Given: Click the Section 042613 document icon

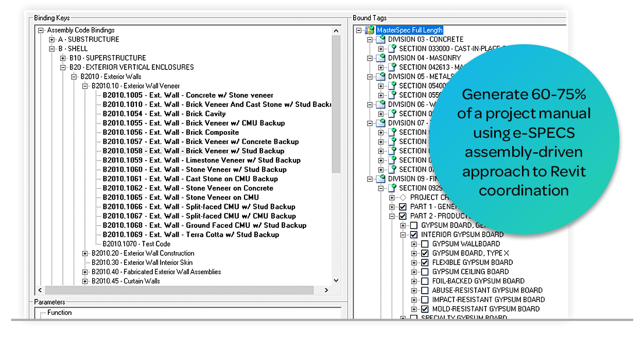Looking at the screenshot, I should tap(392, 67).
